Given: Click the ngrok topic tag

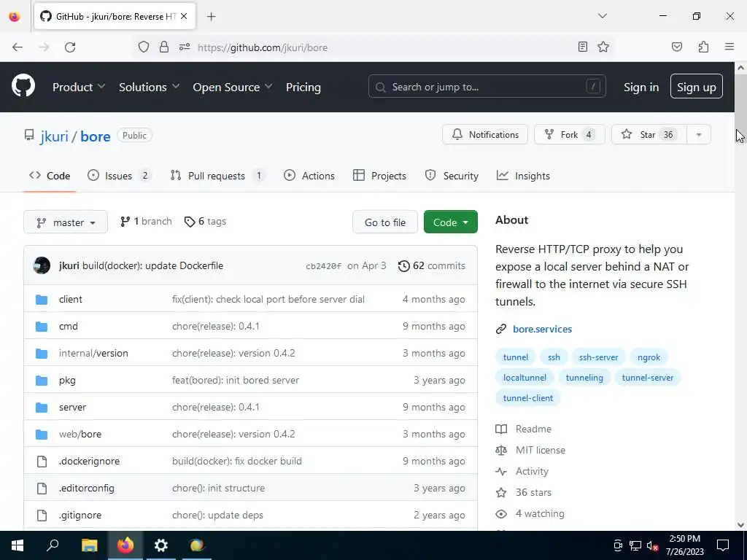Looking at the screenshot, I should (x=649, y=357).
